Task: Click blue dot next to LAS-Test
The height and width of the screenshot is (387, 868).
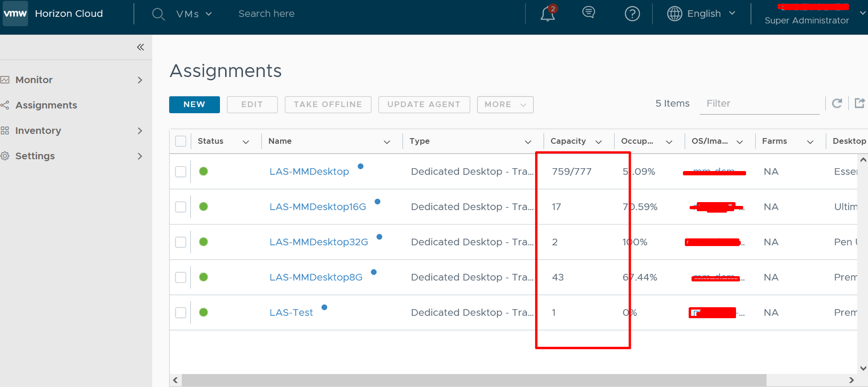Action: click(x=324, y=307)
